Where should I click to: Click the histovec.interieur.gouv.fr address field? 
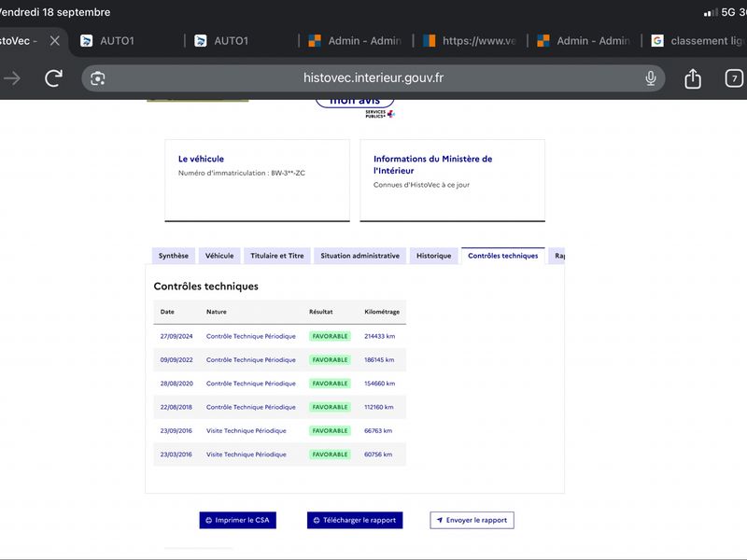[373, 78]
